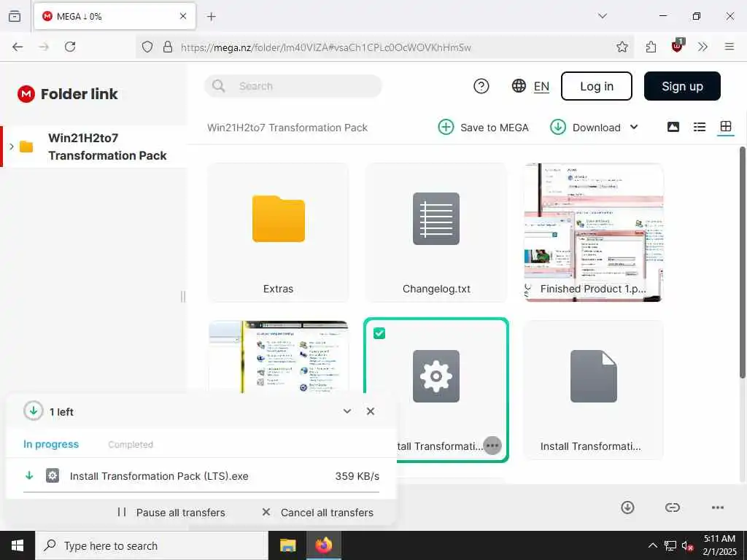Open the list all tabs dropdown

tap(602, 16)
